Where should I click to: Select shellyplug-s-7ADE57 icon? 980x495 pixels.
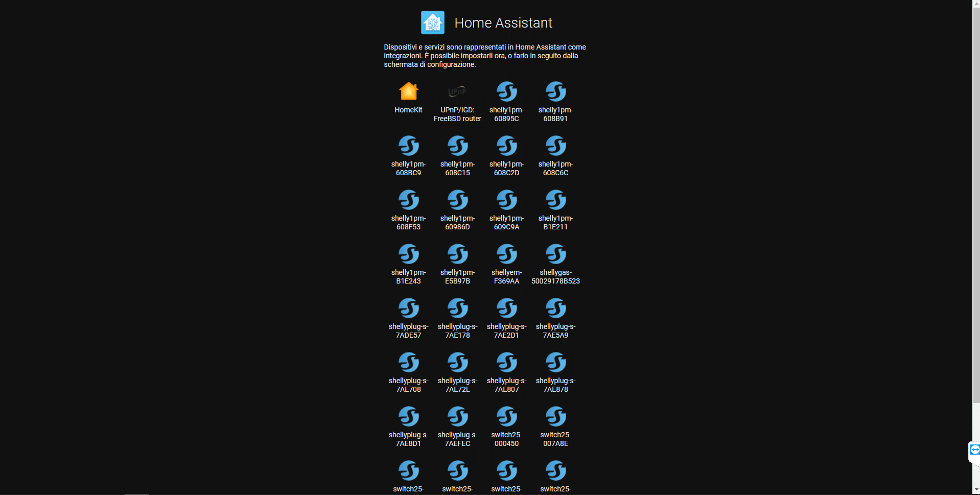click(x=408, y=308)
